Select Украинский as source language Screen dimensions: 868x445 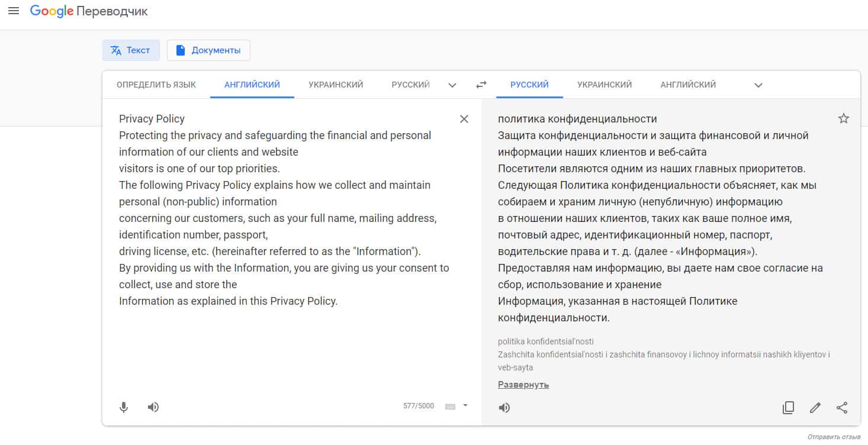pyautogui.click(x=336, y=85)
